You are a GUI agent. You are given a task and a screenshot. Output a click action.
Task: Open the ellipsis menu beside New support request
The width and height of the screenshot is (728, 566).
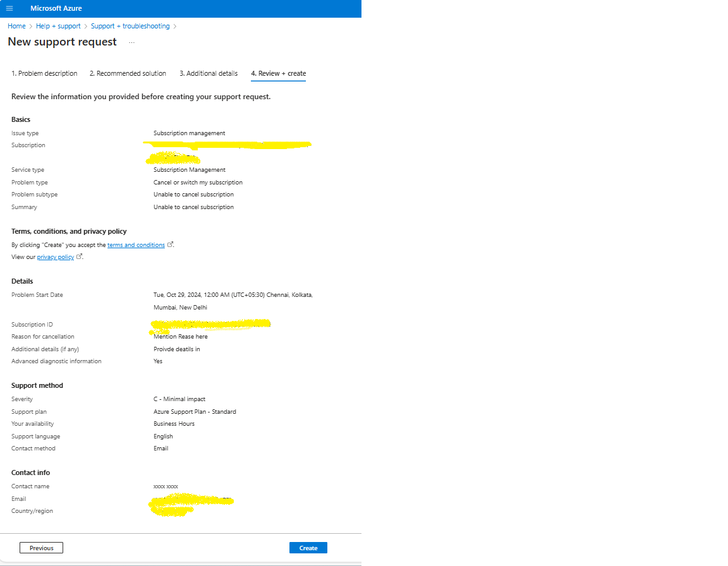coord(132,42)
